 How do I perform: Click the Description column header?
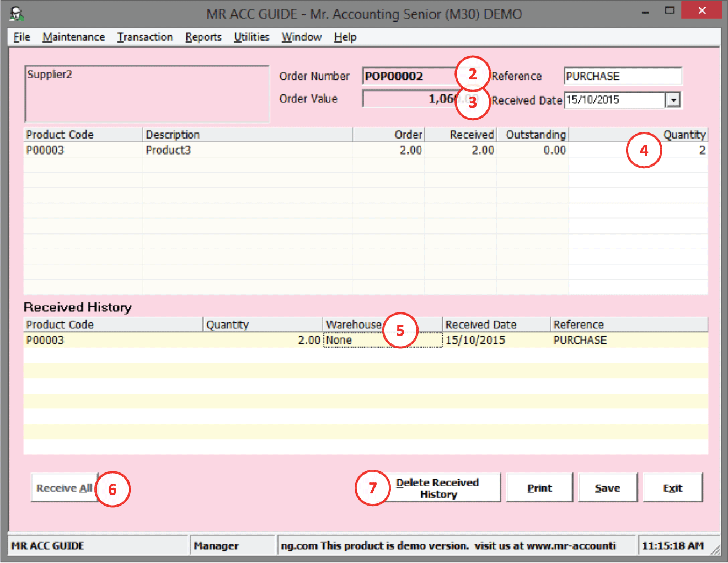pos(248,135)
